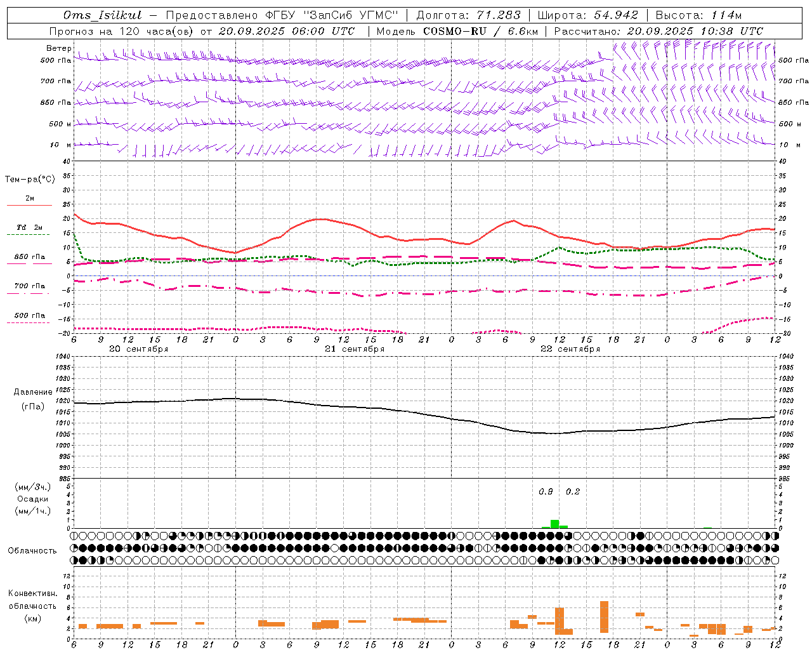
Task: Click the 500 гПа temperature legend entry
Action: click(x=30, y=315)
